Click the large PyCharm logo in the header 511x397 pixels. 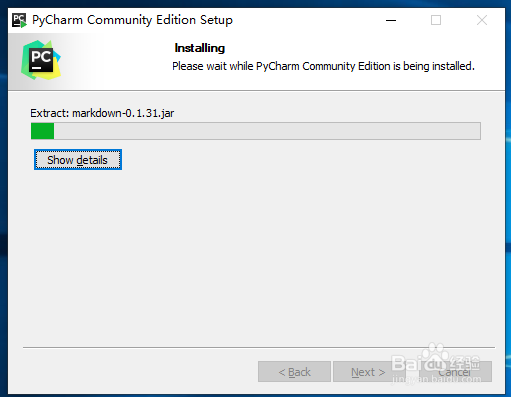(41, 60)
